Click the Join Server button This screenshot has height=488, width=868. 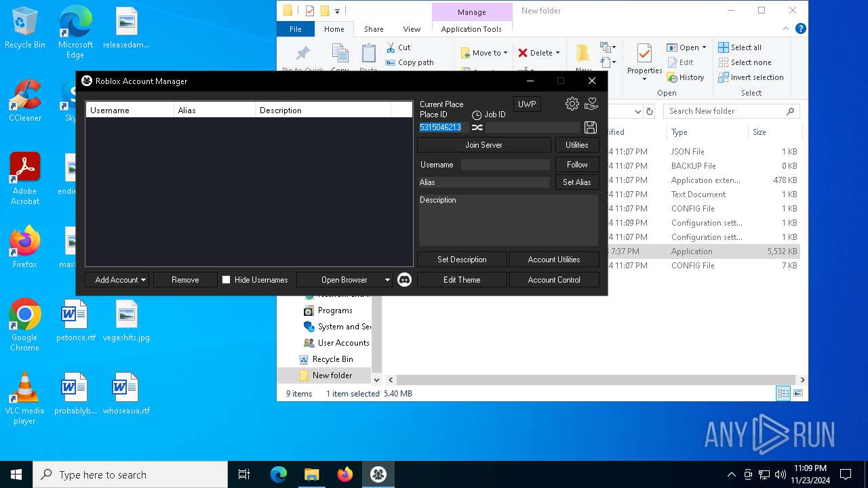click(x=484, y=145)
